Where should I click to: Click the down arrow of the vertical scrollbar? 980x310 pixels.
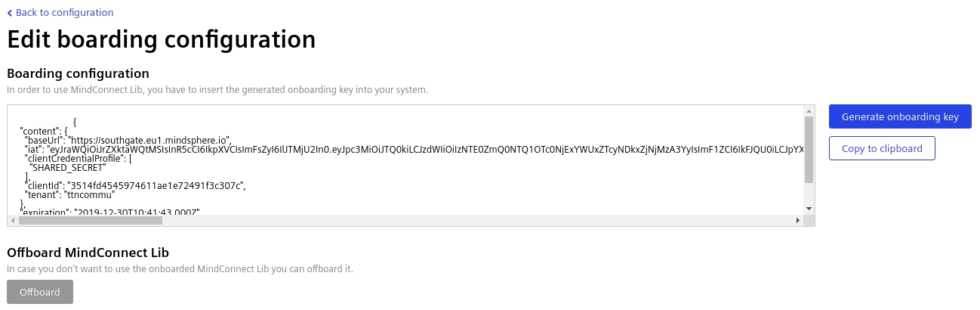[809, 208]
